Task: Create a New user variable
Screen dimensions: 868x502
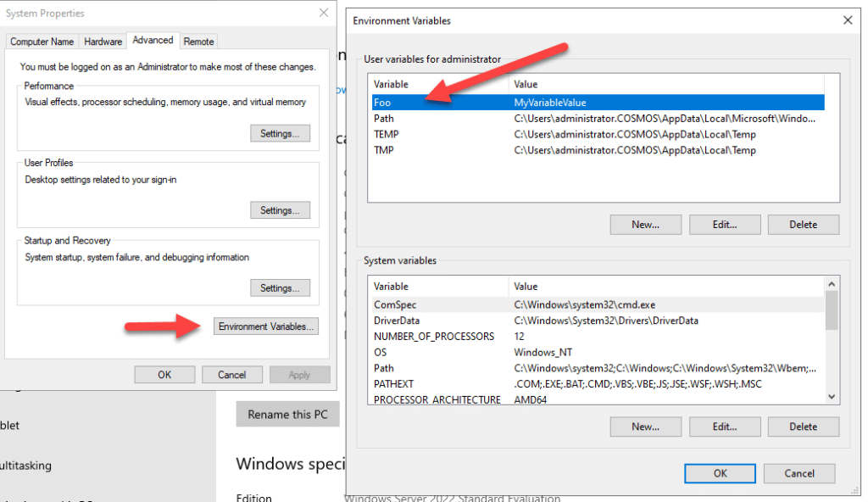Action: (645, 224)
